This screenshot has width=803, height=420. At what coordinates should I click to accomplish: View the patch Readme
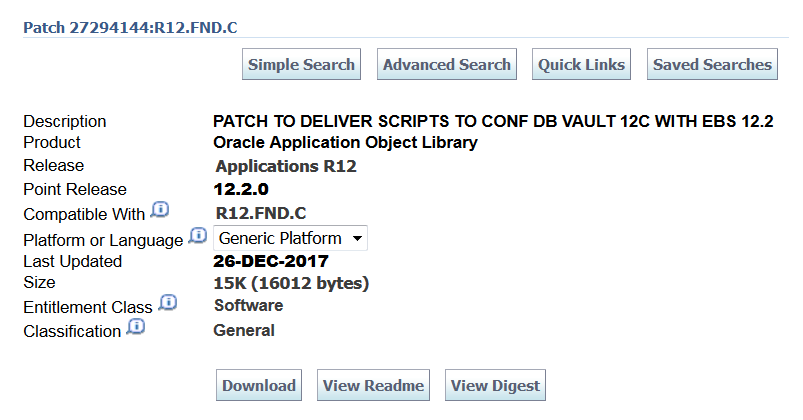(372, 386)
